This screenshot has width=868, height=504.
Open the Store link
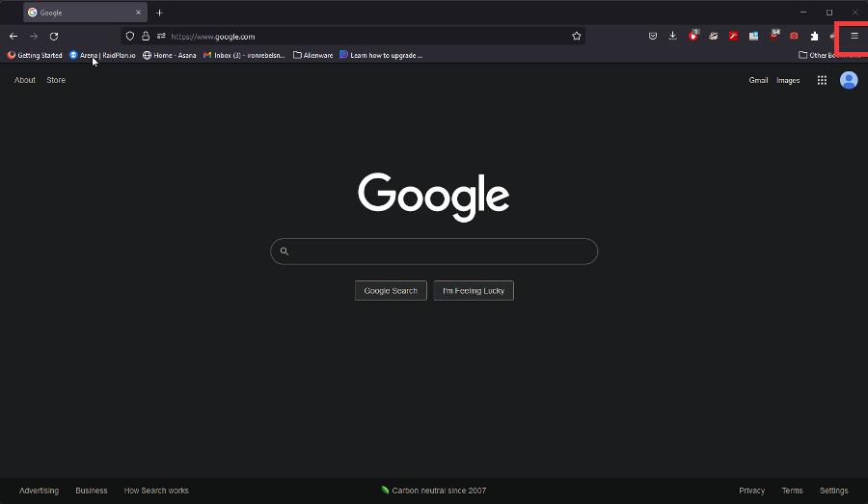[56, 80]
